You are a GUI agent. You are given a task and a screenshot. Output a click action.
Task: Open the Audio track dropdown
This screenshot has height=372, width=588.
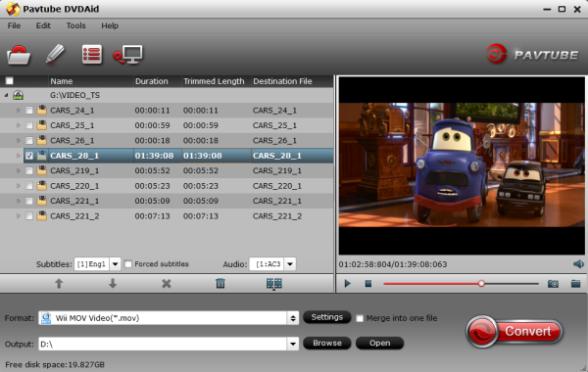click(290, 264)
